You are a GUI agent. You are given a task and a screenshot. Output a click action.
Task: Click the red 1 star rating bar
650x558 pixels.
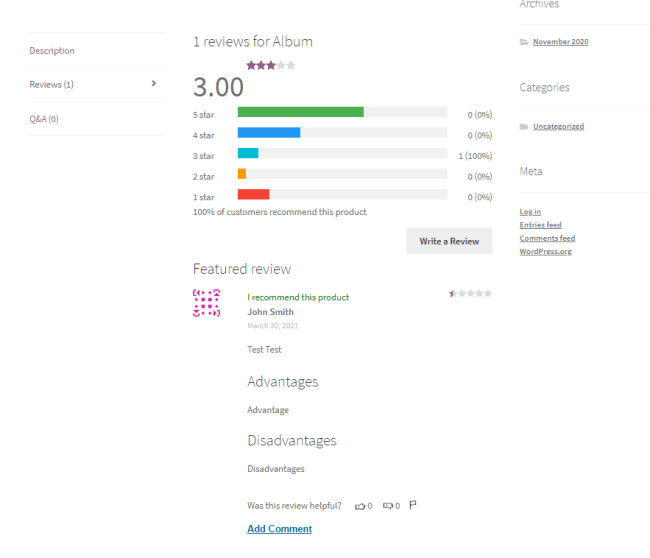254,194
